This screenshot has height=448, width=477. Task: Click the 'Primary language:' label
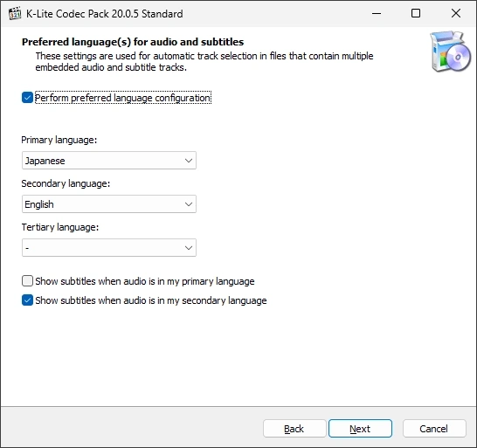tap(59, 140)
